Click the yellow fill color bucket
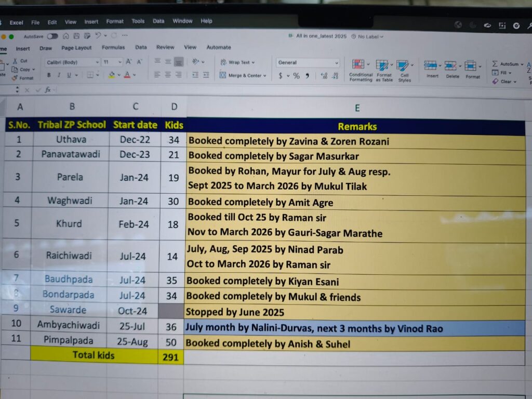The width and height of the screenshot is (532, 399). [111, 75]
